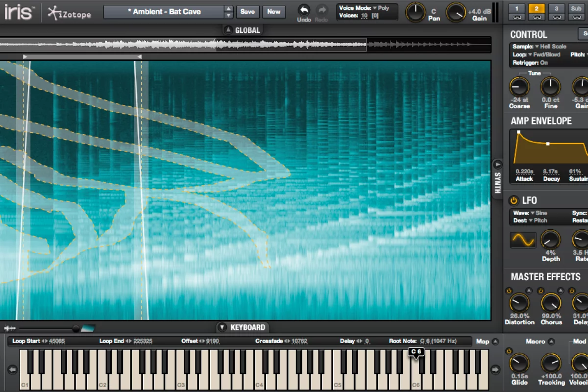Collapse the KEYBOARD panel
This screenshot has height=392, width=588.
[x=222, y=327]
